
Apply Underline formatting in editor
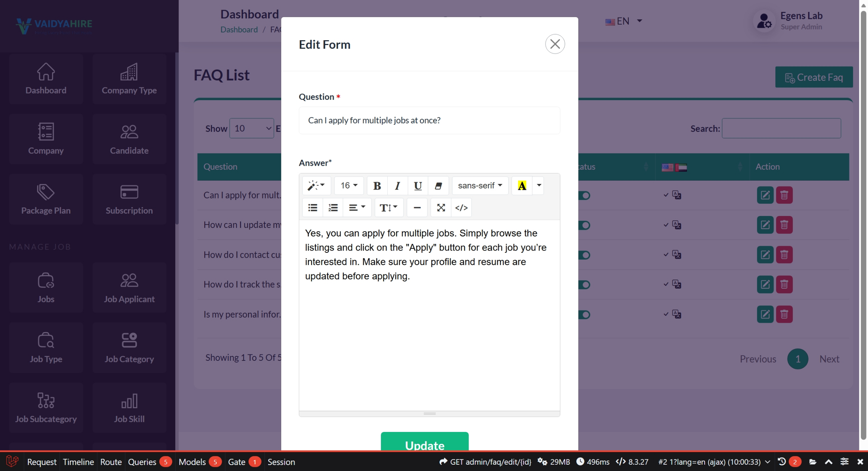(418, 185)
